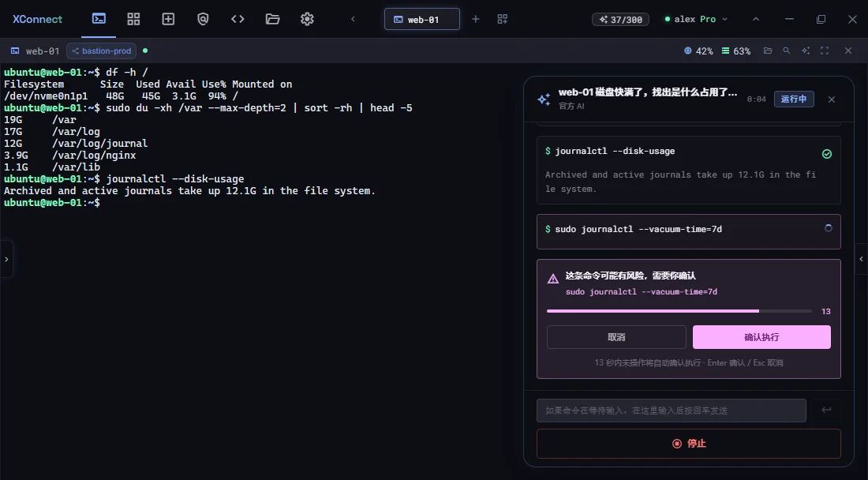This screenshot has height=480, width=868.
Task: Collapse the top bar with up chevron
Action: point(756,19)
